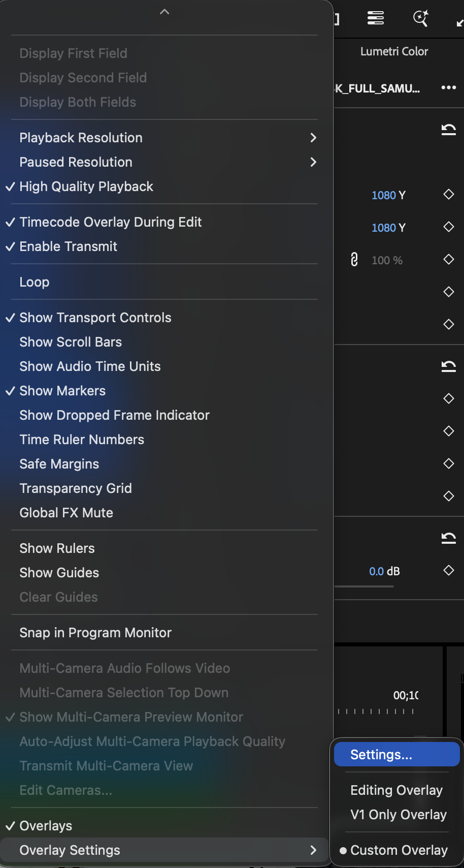464x868 pixels.
Task: Click the audio level slider under 0.0 dB
Action: tap(364, 586)
